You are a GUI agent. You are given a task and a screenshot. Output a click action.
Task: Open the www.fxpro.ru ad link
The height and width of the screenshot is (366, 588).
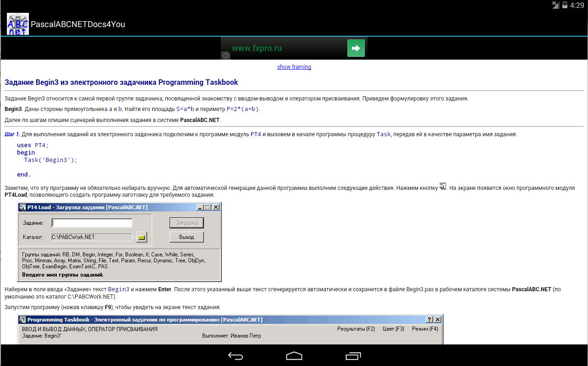pos(257,48)
